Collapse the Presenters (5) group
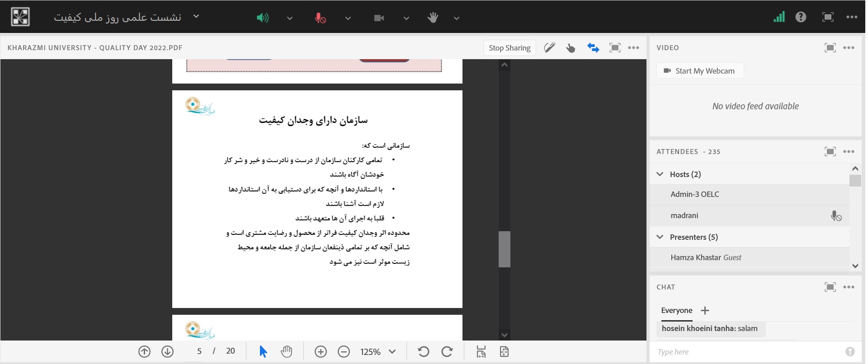 [660, 237]
